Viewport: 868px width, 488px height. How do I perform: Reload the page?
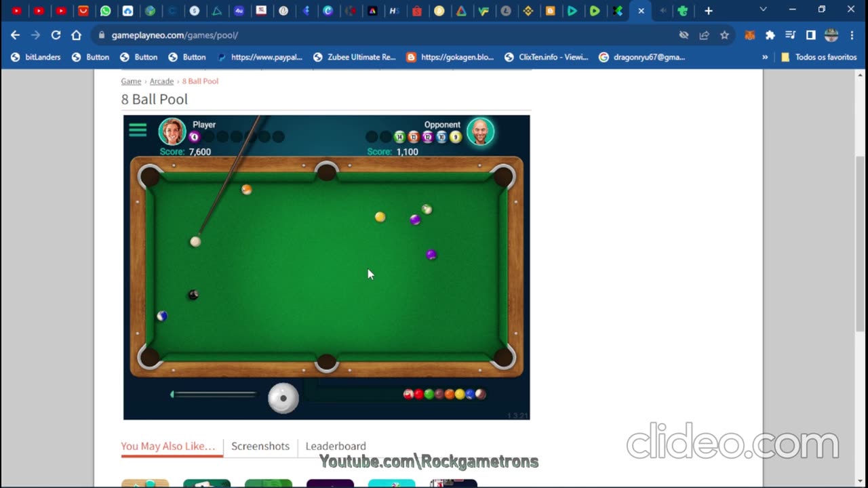point(56,35)
